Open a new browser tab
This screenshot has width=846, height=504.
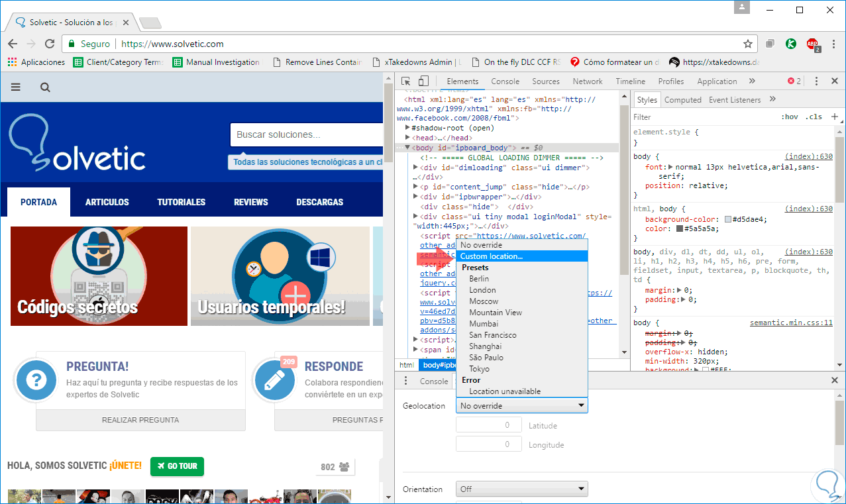[150, 23]
